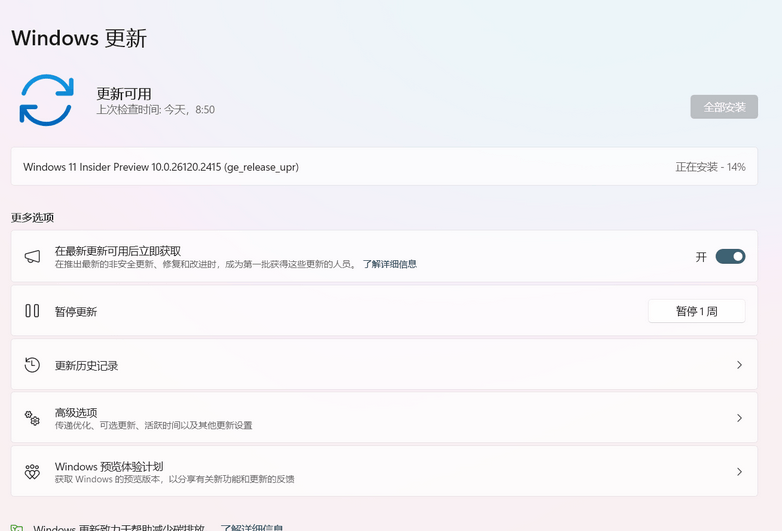
Task: Click the 获取 Windows 的预览版本 description text
Action: (x=175, y=479)
